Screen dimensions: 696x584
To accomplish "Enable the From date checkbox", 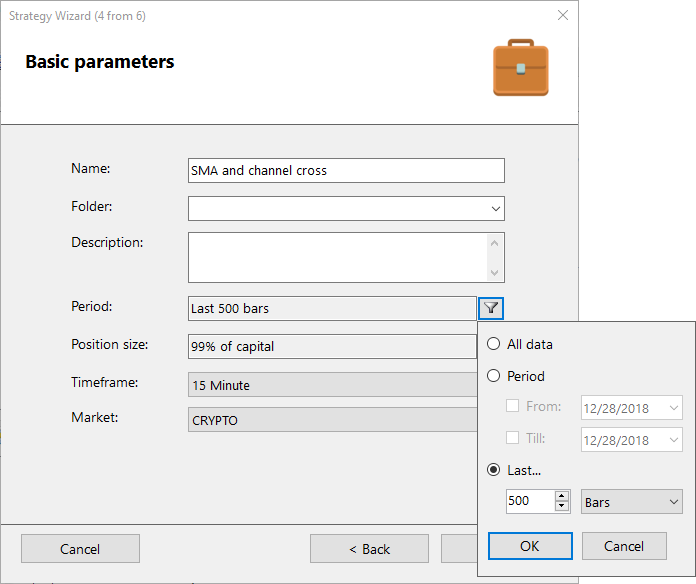I will point(513,407).
